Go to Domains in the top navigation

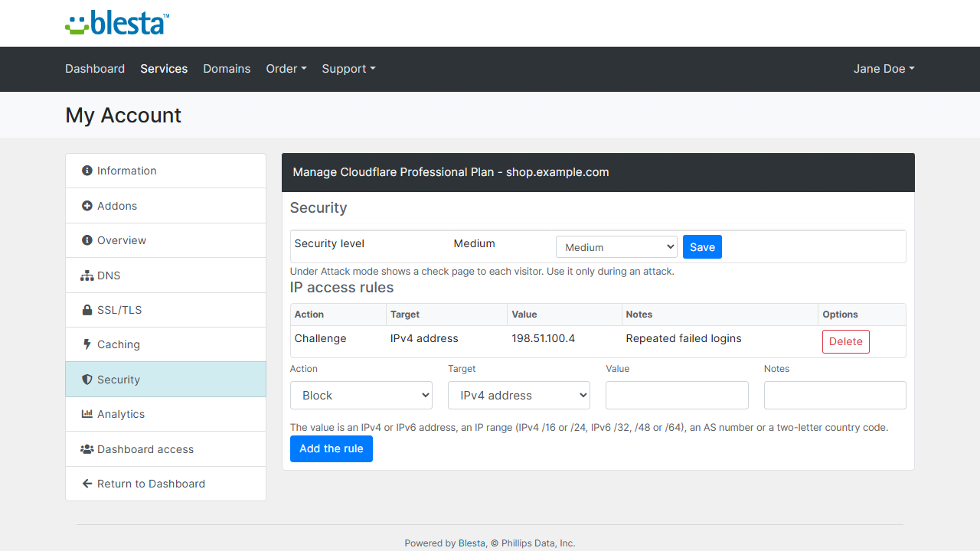pos(227,69)
